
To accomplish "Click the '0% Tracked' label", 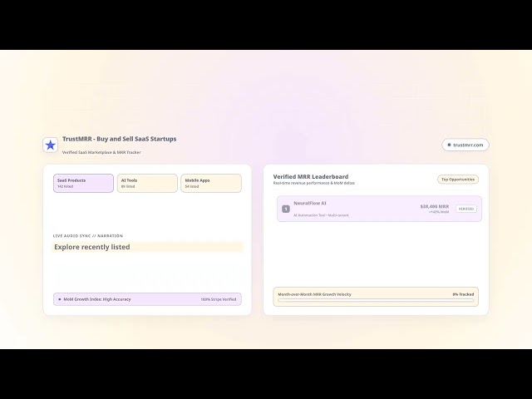I will [x=463, y=294].
